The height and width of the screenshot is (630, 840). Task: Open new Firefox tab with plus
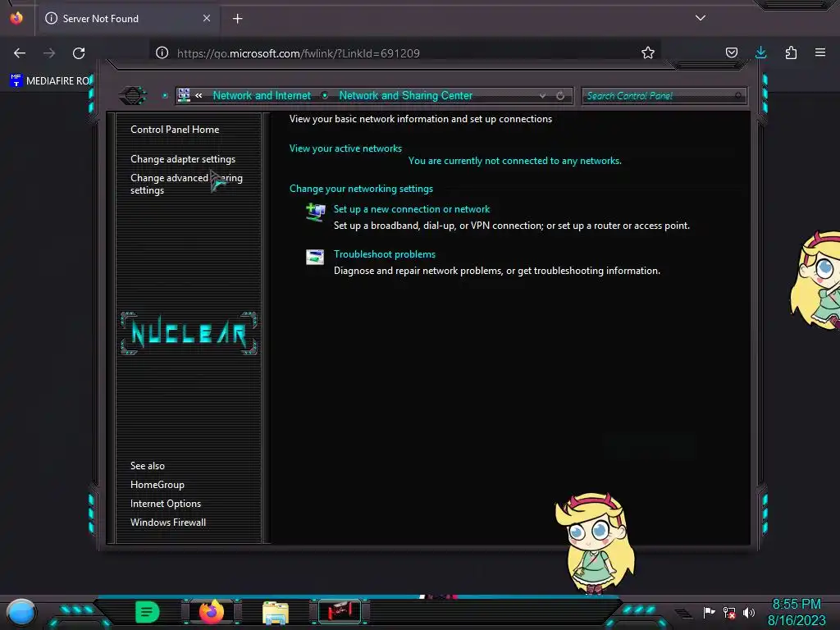pyautogui.click(x=237, y=19)
